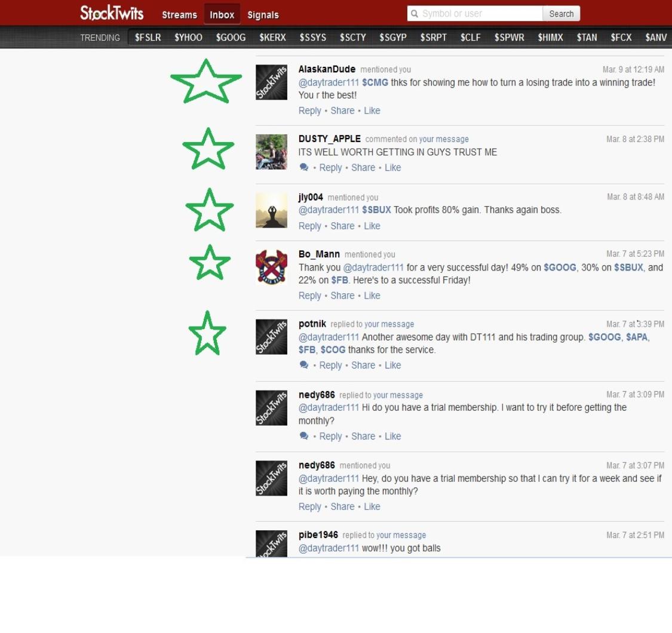This screenshot has height=633, width=672.
Task: Click AlaskanDude's StockTwits avatar
Action: point(271,82)
